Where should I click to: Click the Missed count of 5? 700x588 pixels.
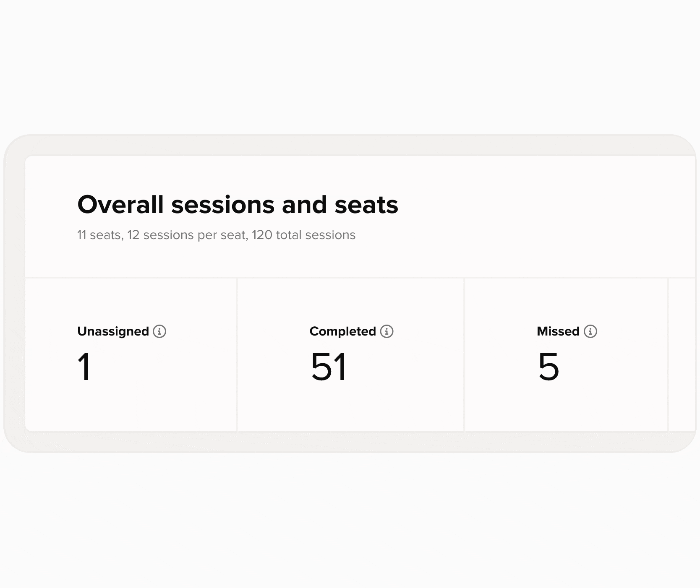pyautogui.click(x=549, y=367)
